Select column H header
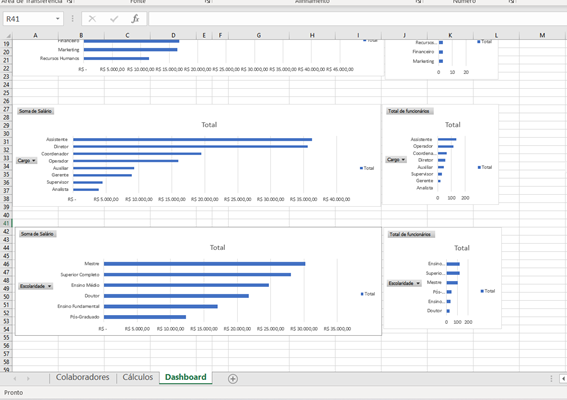567x400 pixels. 312,35
